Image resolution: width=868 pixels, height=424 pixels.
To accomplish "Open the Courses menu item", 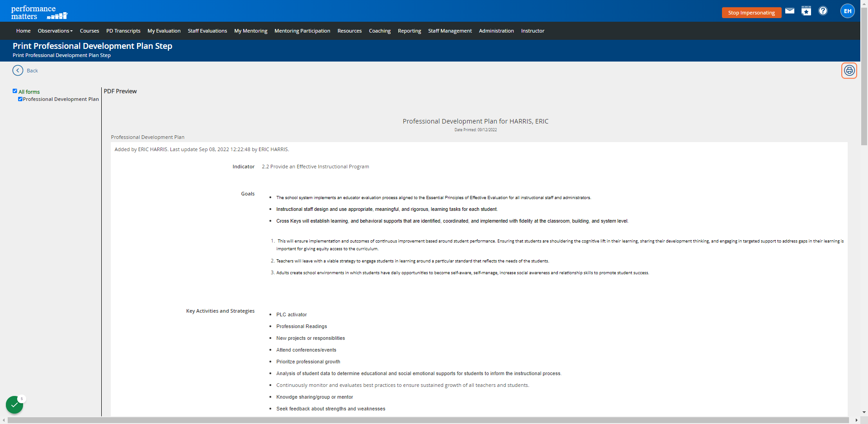I will click(90, 31).
